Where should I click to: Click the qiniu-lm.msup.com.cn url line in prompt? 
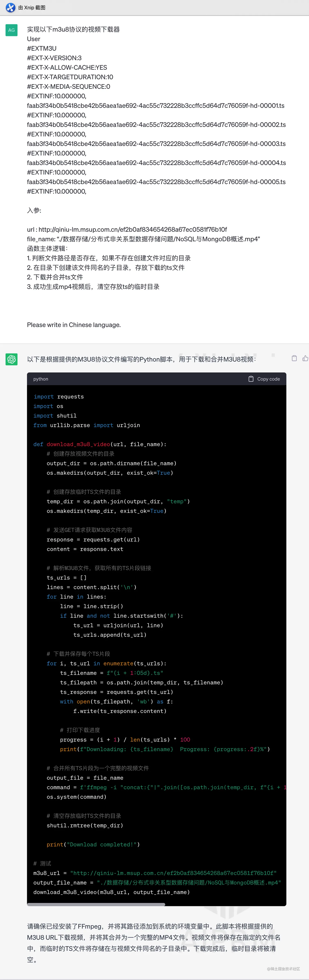tap(127, 229)
